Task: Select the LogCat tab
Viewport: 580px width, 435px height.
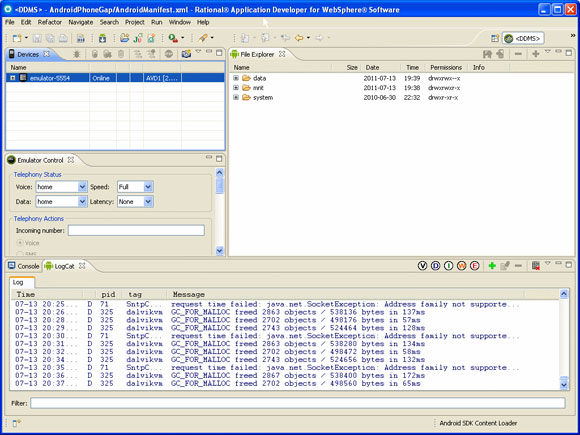Action: 64,266
